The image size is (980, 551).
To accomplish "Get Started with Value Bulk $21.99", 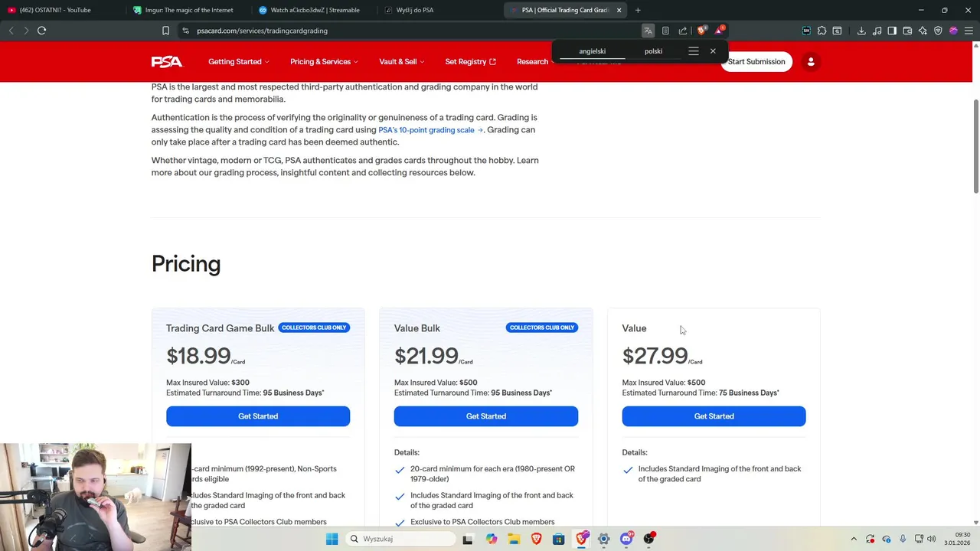I will point(486,416).
